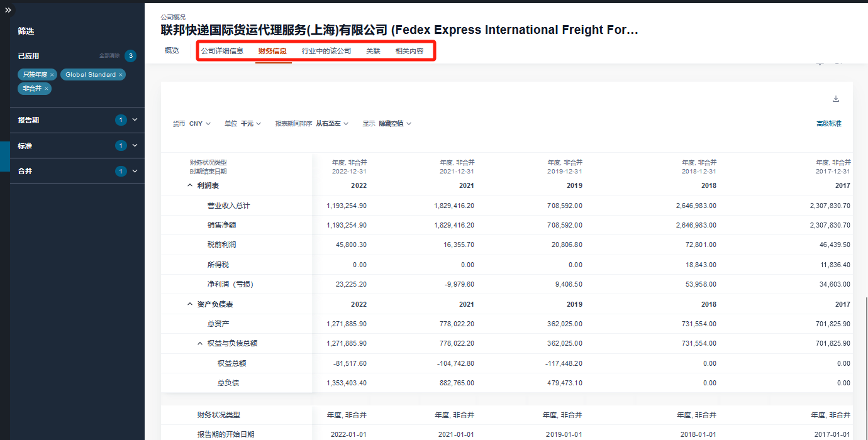The height and width of the screenshot is (440, 868).
Task: Expand the 标准 filter group
Action: tap(135, 146)
